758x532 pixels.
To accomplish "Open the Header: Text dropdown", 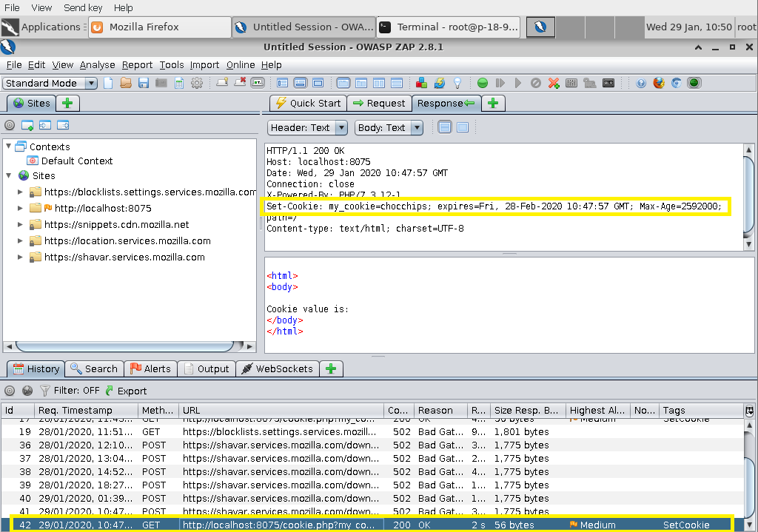I will [307, 127].
